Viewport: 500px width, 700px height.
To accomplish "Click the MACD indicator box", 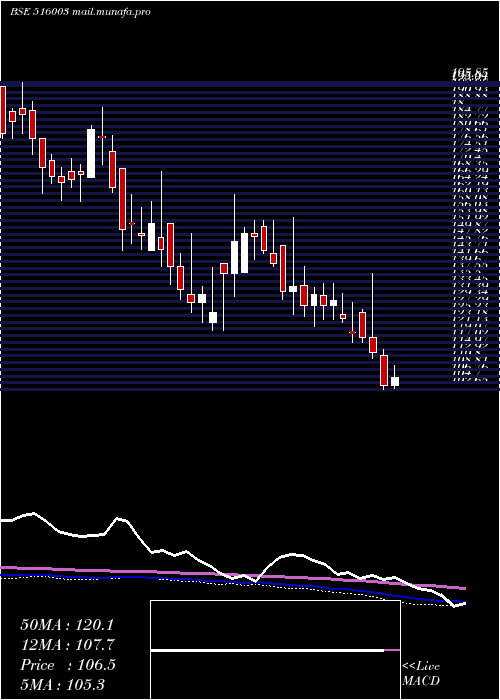I will (275, 650).
